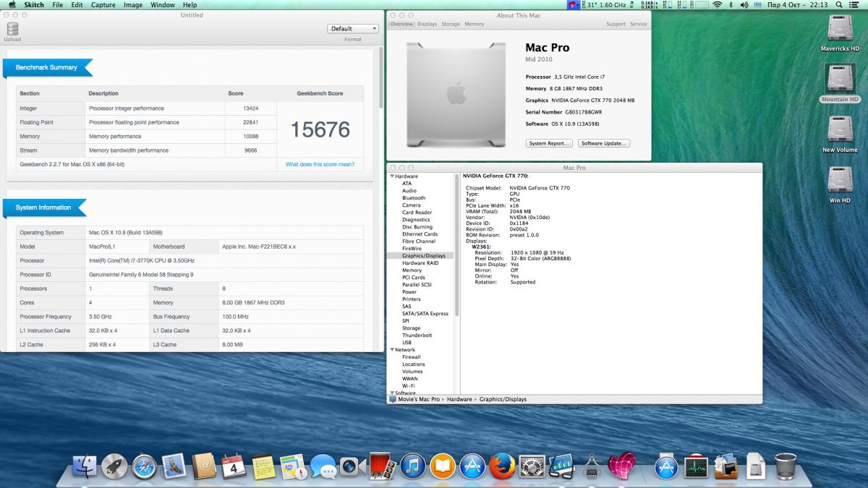868x488 pixels.
Task: Open Activity Monitor in Dock
Action: point(696,466)
